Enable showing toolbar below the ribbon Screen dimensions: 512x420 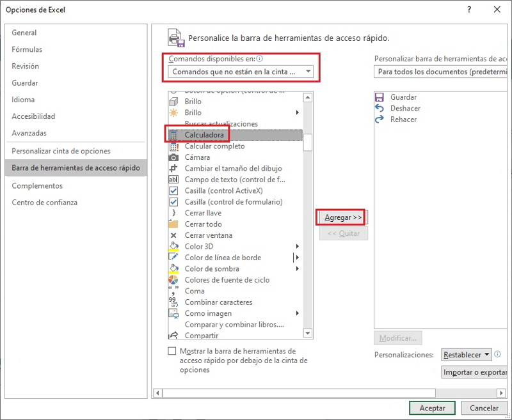[x=172, y=351]
